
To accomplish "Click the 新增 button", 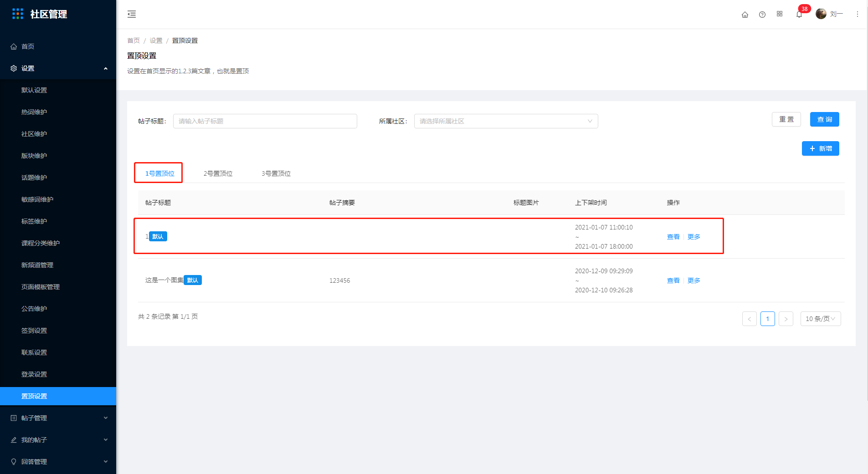I will [x=820, y=148].
